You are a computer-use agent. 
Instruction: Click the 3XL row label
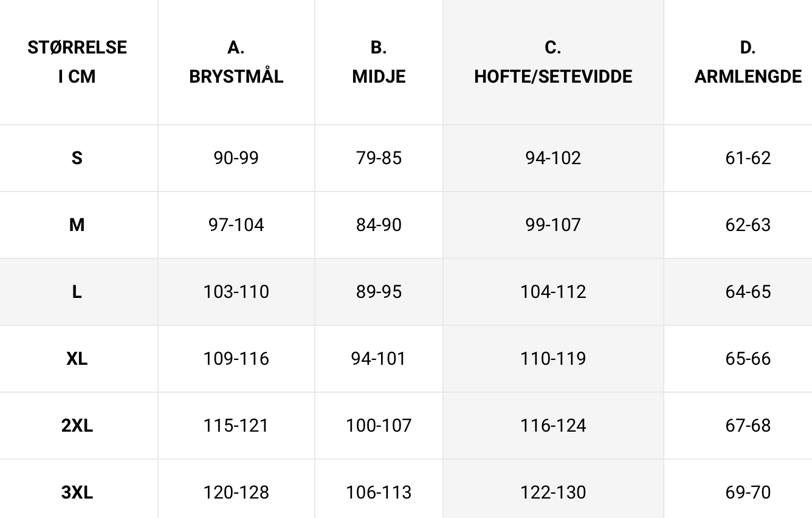click(x=77, y=492)
